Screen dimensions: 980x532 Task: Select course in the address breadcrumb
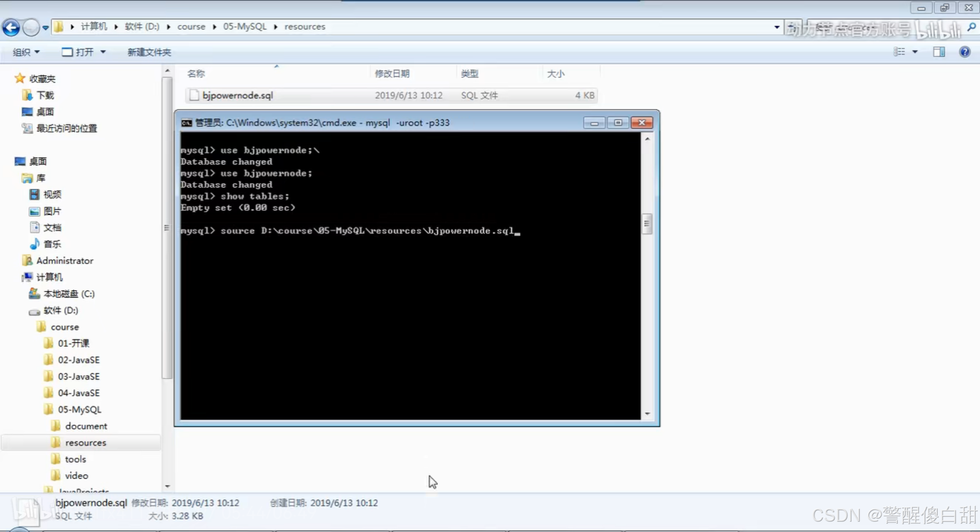coord(191,27)
